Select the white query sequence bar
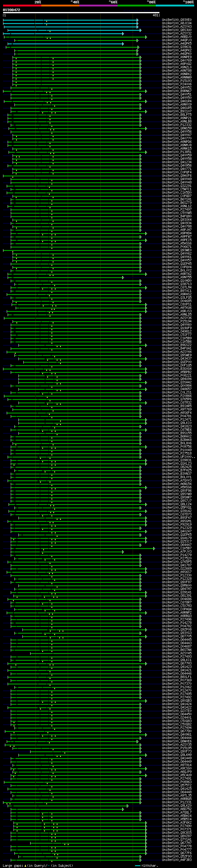Image resolution: width=197 pixels, height=868 pixels. click(81, 13)
